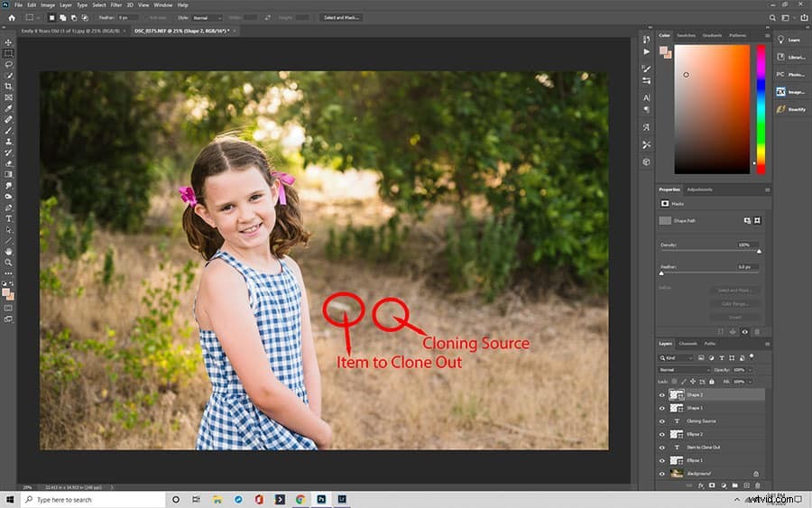This screenshot has height=508, width=812.
Task: Open the Libraries panel
Action: (x=790, y=57)
